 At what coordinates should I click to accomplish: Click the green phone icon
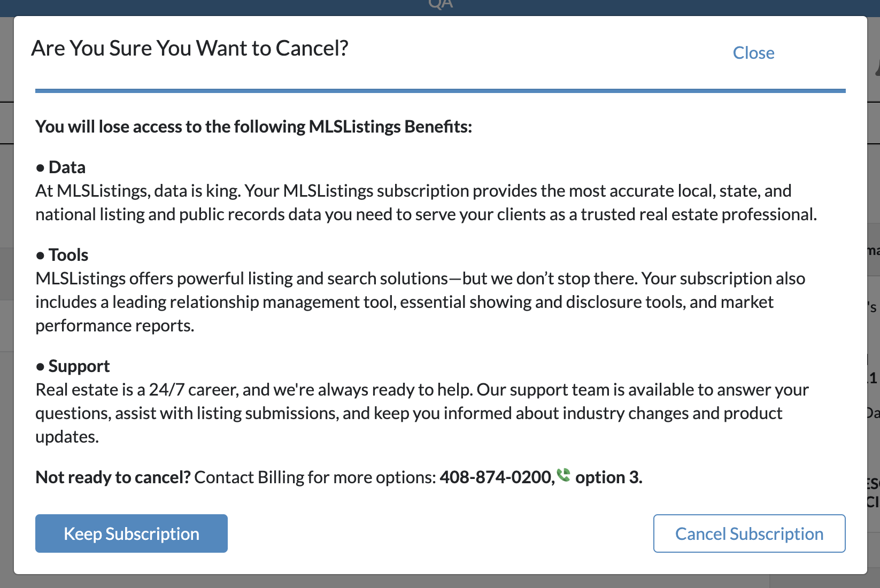[x=563, y=475]
